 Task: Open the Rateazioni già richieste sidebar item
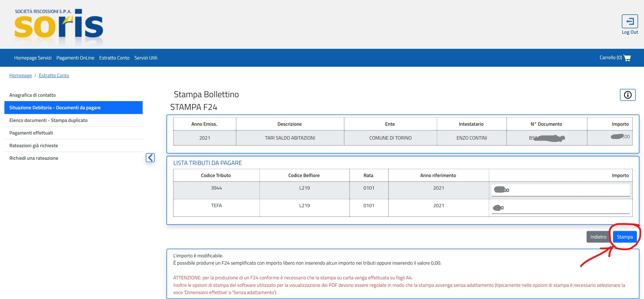point(34,146)
